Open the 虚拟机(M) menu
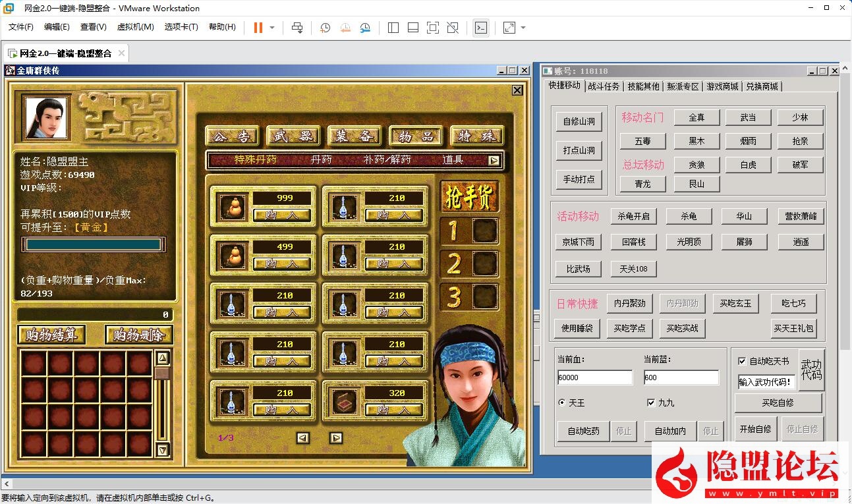This screenshot has width=852, height=504. coord(135,27)
